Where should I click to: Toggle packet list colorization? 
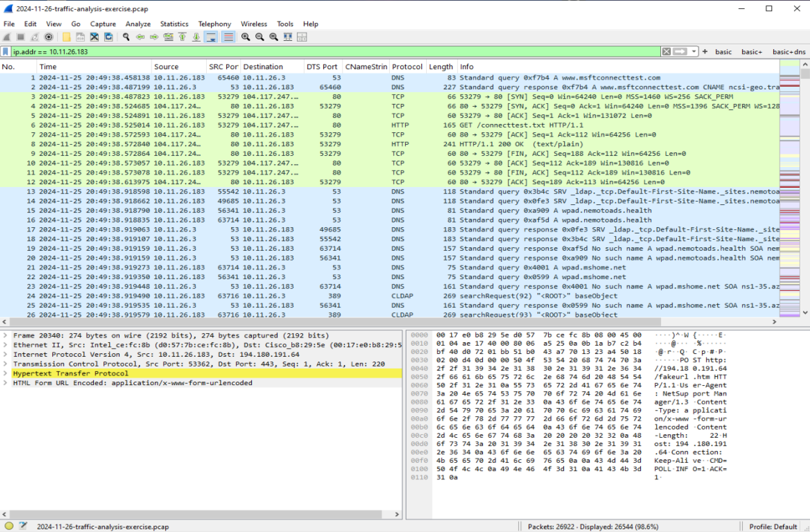(x=228, y=37)
